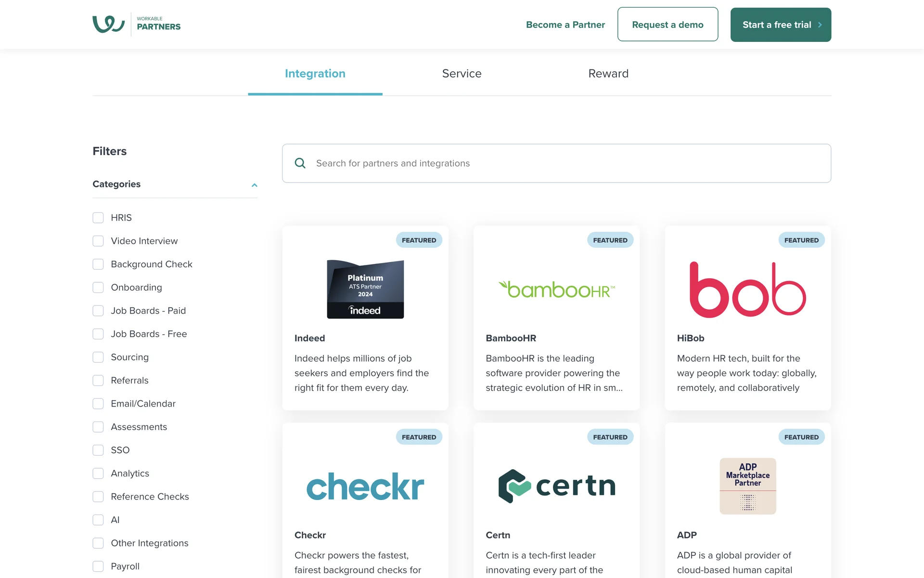
Task: Open the Indeed Platinum partner logo
Action: [x=365, y=289]
